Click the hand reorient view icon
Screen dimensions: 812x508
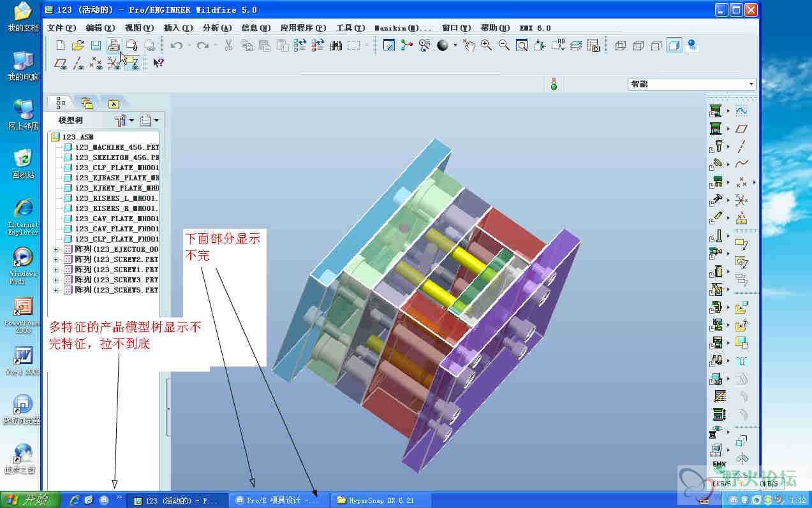[x=469, y=45]
